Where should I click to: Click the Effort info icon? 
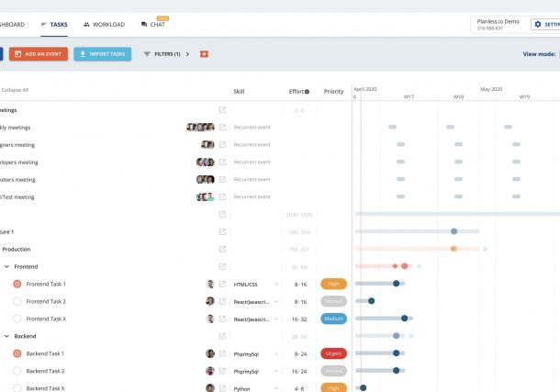pos(307,92)
